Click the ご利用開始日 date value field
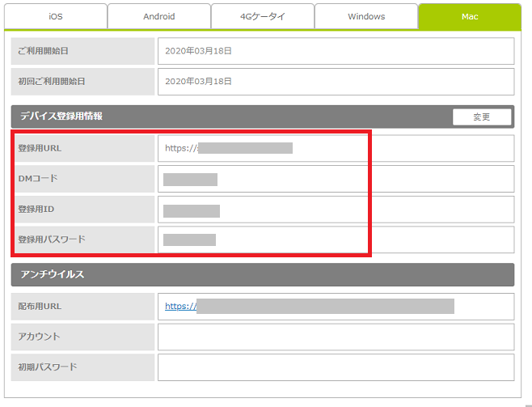The image size is (532, 407). pyautogui.click(x=336, y=51)
